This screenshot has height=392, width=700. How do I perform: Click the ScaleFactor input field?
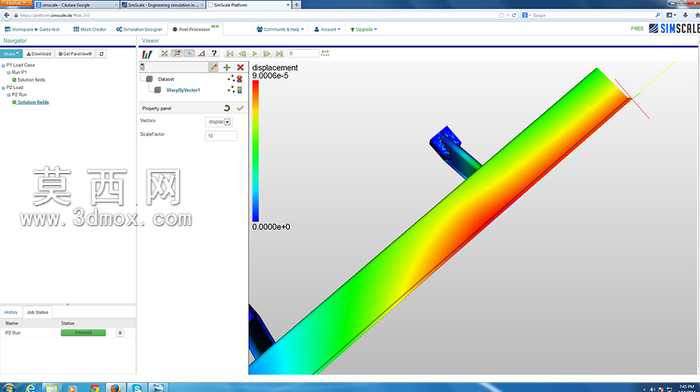221,135
